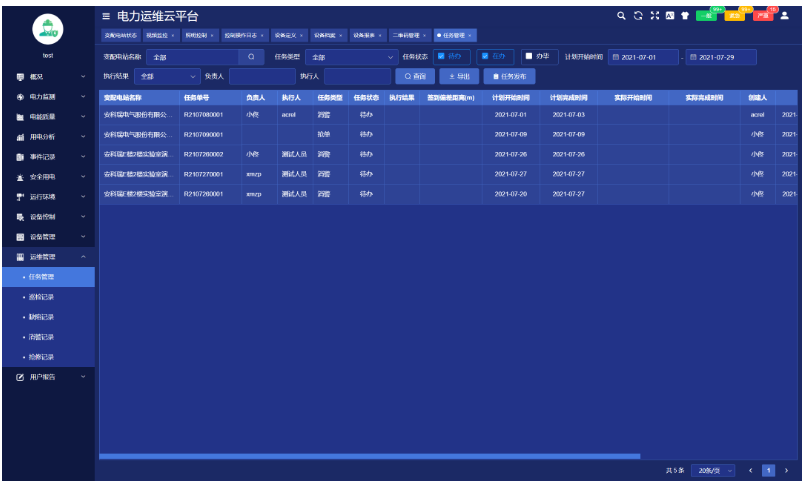Open the user profile icon
Viewport: 804px width, 482px height.
click(785, 16)
